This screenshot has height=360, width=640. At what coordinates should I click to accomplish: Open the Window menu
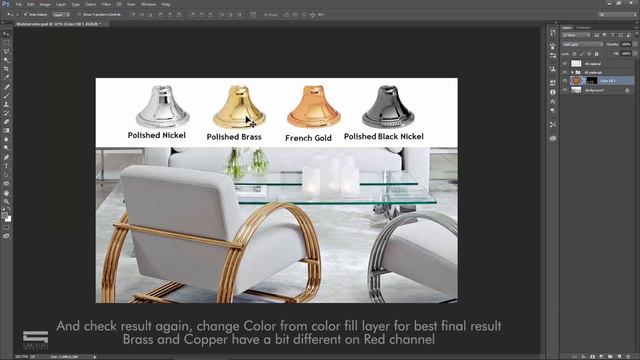pos(148,4)
